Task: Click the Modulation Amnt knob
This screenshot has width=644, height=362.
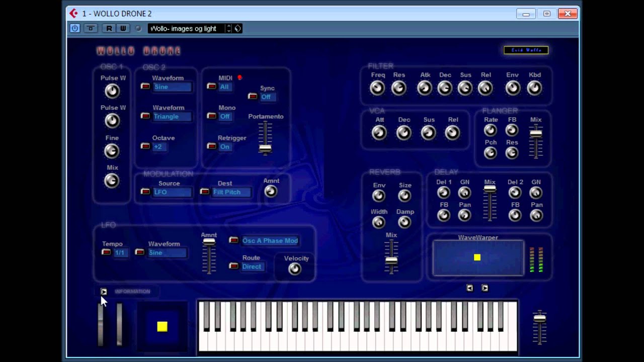Action: (271, 191)
